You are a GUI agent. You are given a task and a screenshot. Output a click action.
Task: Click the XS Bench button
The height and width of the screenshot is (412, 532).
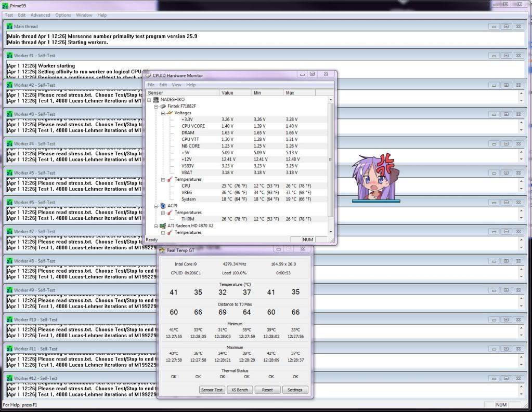239,390
